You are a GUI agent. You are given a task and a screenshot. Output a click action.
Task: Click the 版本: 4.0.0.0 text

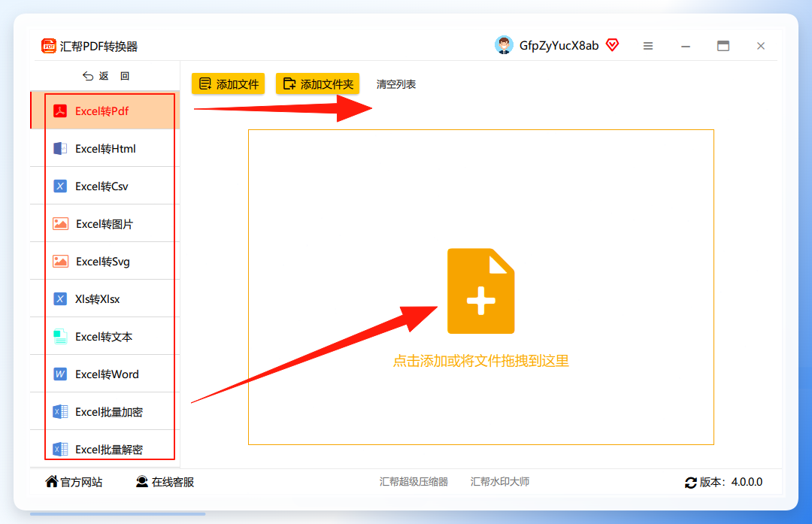732,482
